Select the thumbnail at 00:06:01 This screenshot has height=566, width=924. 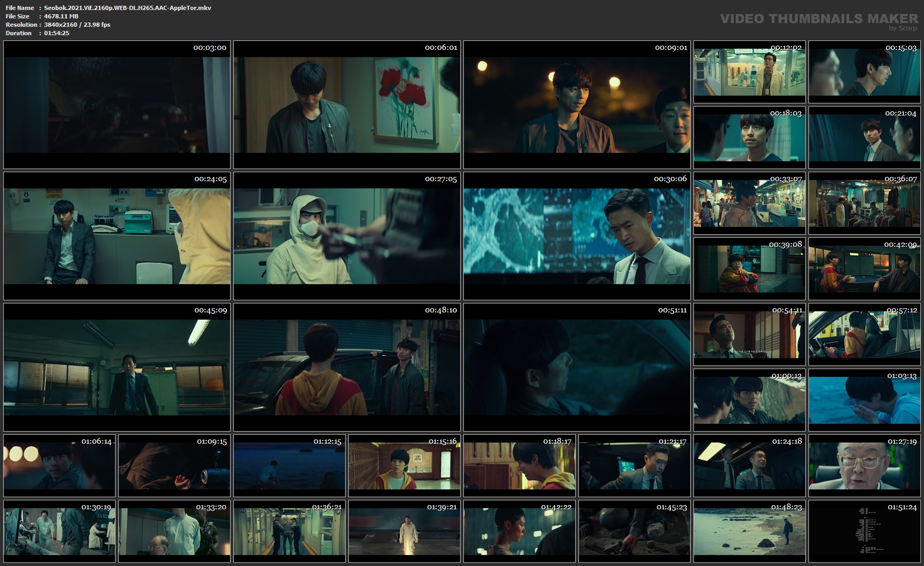pyautogui.click(x=347, y=104)
